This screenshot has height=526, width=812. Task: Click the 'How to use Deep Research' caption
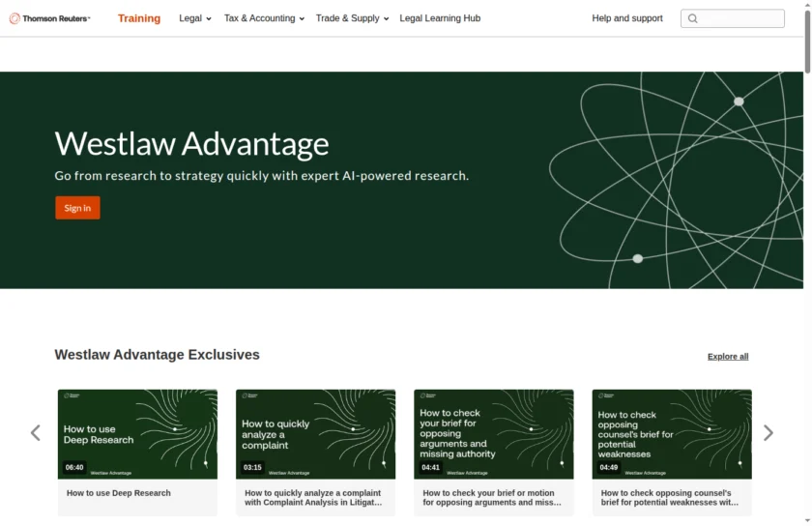click(119, 493)
